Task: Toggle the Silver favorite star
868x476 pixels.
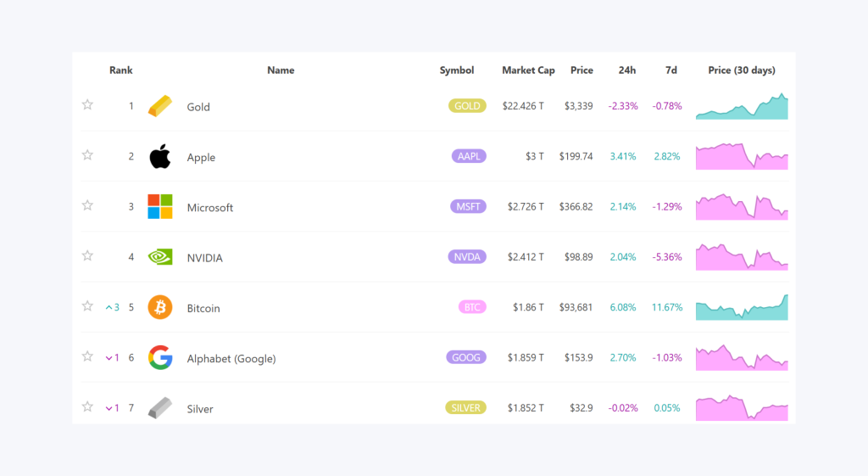Action: click(x=87, y=406)
